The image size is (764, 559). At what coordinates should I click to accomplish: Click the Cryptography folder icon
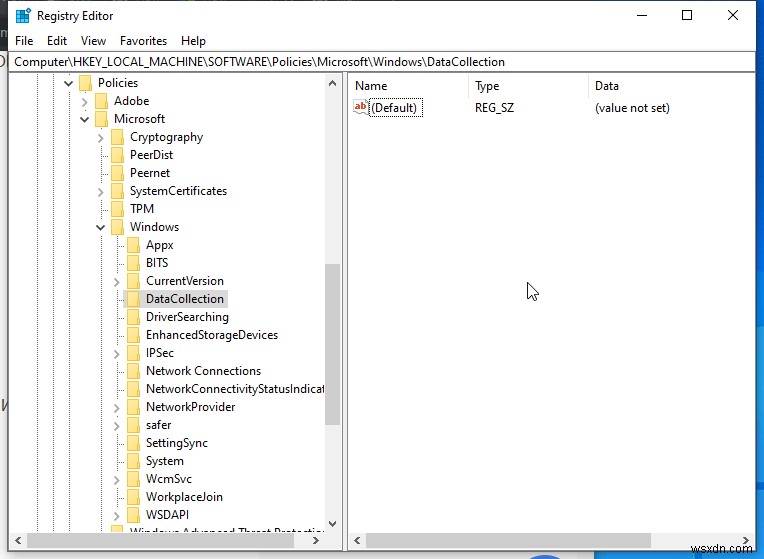[117, 137]
